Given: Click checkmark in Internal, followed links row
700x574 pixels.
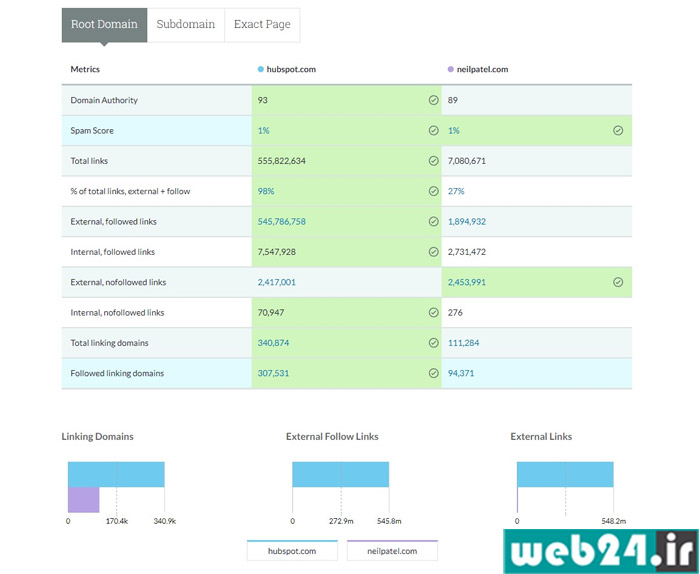Looking at the screenshot, I should [x=433, y=252].
